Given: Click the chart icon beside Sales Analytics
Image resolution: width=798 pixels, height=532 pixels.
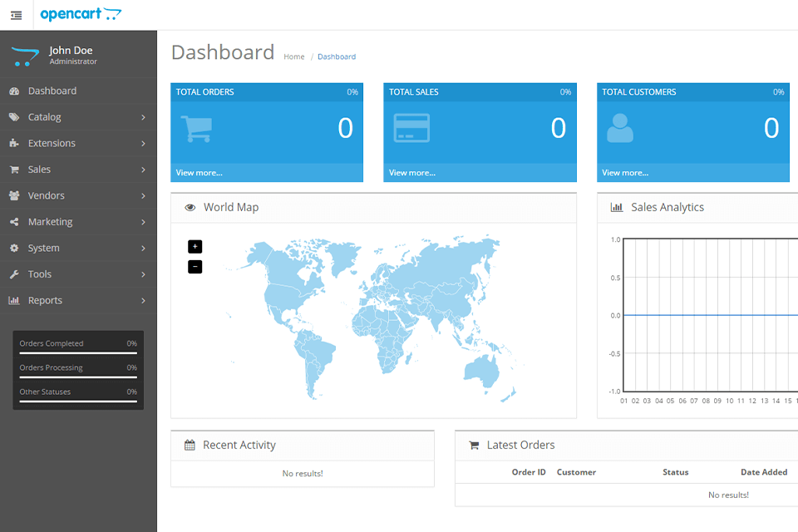Looking at the screenshot, I should (x=616, y=207).
